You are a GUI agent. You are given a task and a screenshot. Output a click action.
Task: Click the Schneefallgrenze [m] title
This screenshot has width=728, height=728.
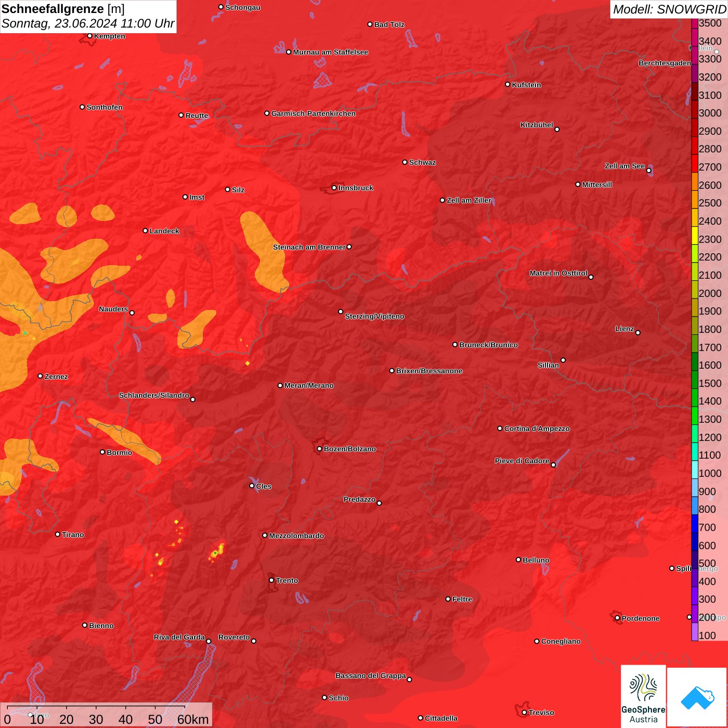pos(63,9)
